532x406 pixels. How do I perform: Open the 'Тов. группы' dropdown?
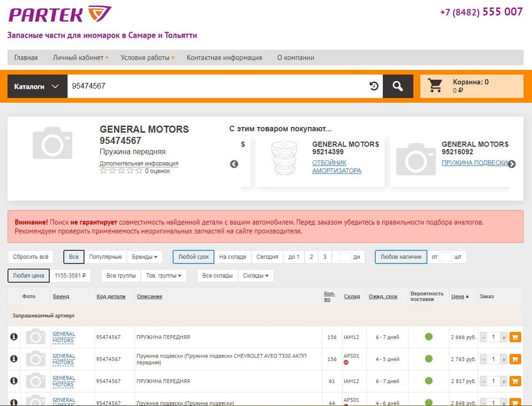(163, 276)
